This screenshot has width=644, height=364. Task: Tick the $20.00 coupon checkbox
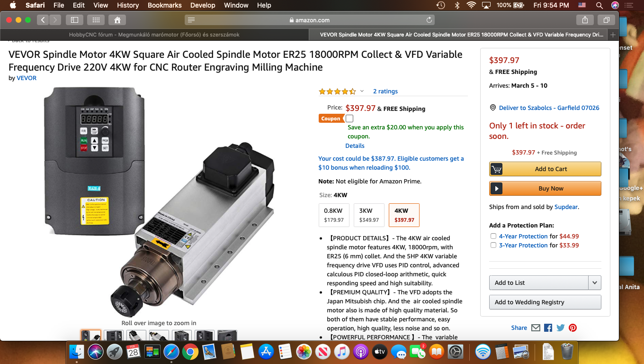coord(349,118)
